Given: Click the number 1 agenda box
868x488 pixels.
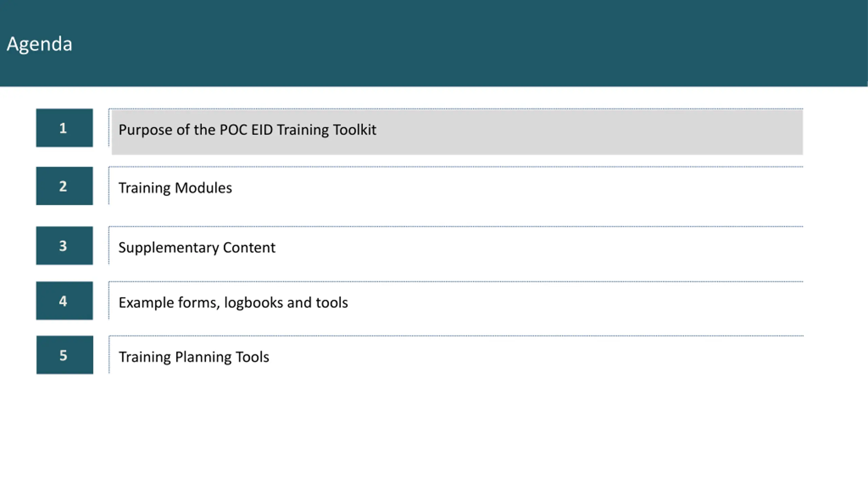Looking at the screenshot, I should coord(64,128).
